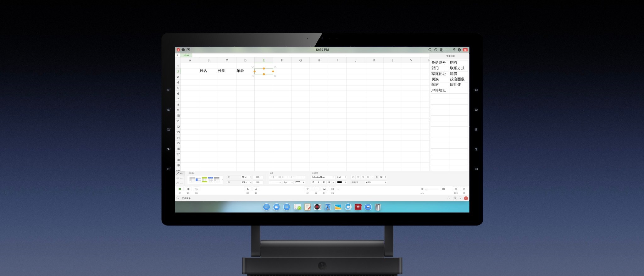Toggle strikethrough text formatting
Image resolution: width=644 pixels, height=276 pixels.
329,182
